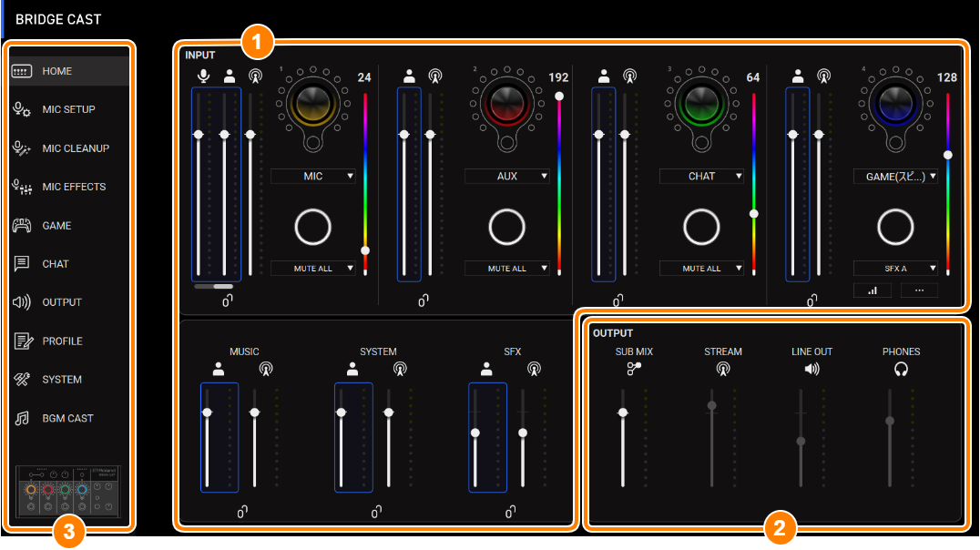980x550 pixels.
Task: Click the personal mix icon on GAME channel
Action: pyautogui.click(x=798, y=76)
